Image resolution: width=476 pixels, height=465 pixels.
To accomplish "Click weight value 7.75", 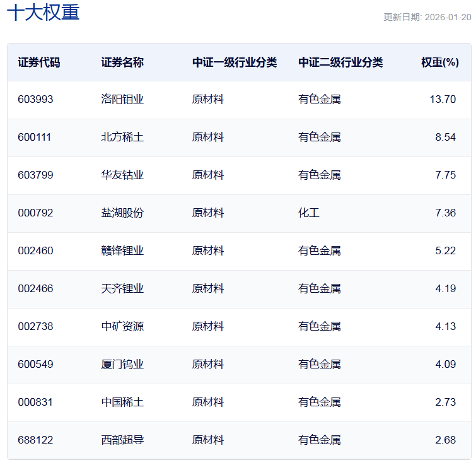I will 445,175.
